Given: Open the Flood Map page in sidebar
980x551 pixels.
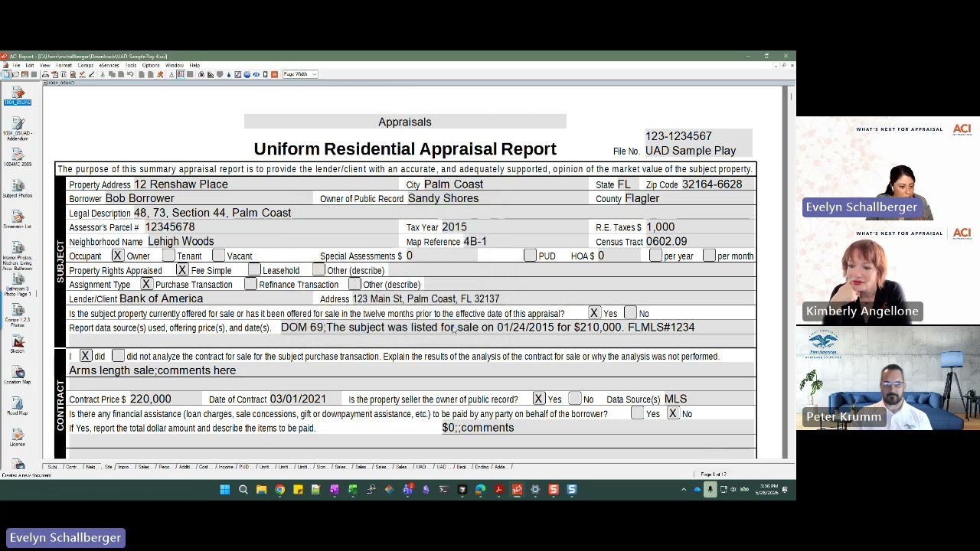Looking at the screenshot, I should [17, 406].
